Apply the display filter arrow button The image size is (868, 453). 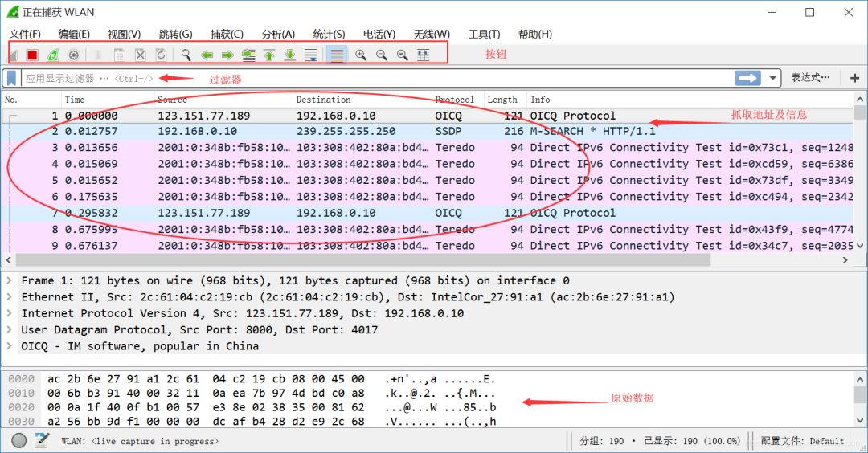pos(747,78)
